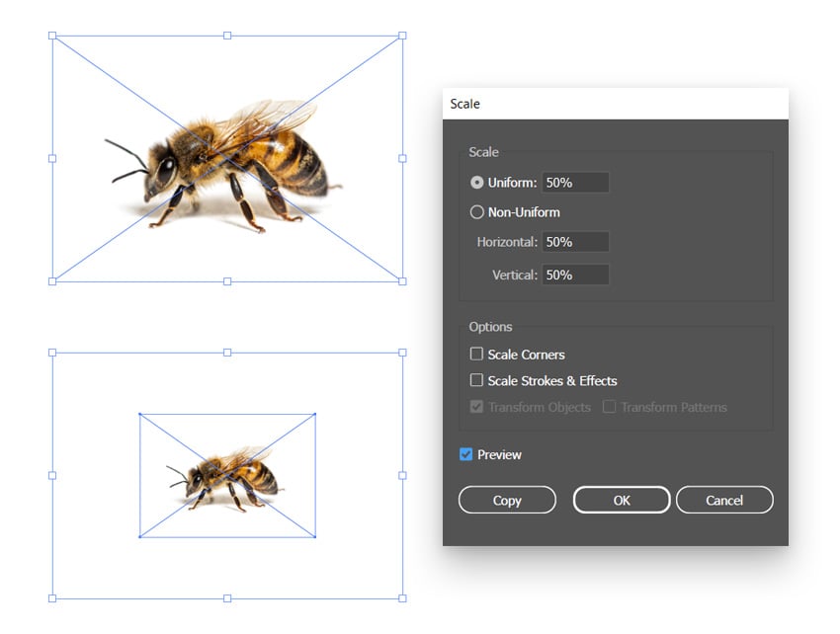Click bottom-center handle of upper bounding box
Image resolution: width=840 pixels, height=634 pixels.
(x=227, y=281)
